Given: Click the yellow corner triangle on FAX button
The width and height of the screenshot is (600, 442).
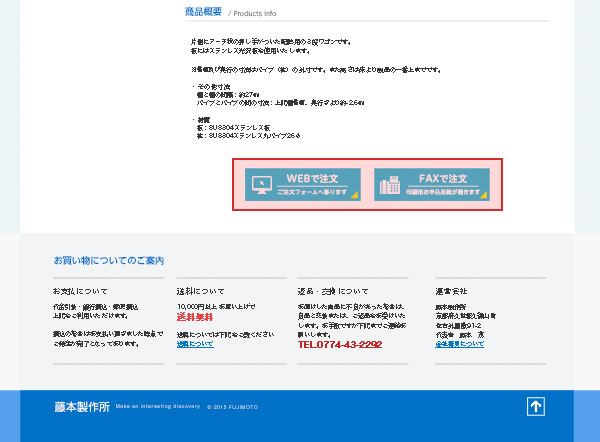Looking at the screenshot, I should click(x=484, y=196).
